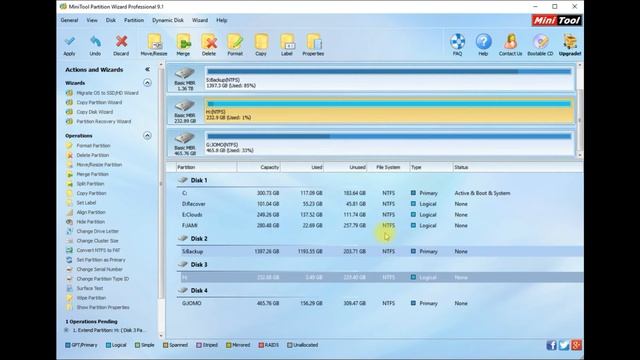Open the Help question mark icon

483,42
